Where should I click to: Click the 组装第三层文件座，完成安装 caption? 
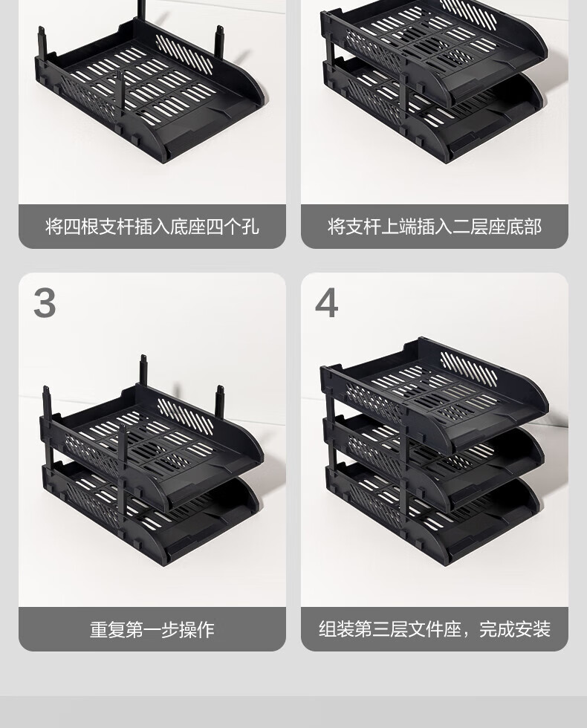click(434, 629)
